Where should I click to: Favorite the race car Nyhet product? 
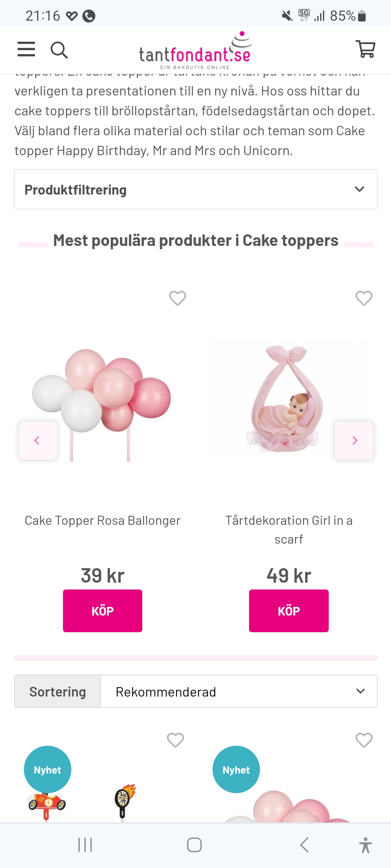point(176,740)
